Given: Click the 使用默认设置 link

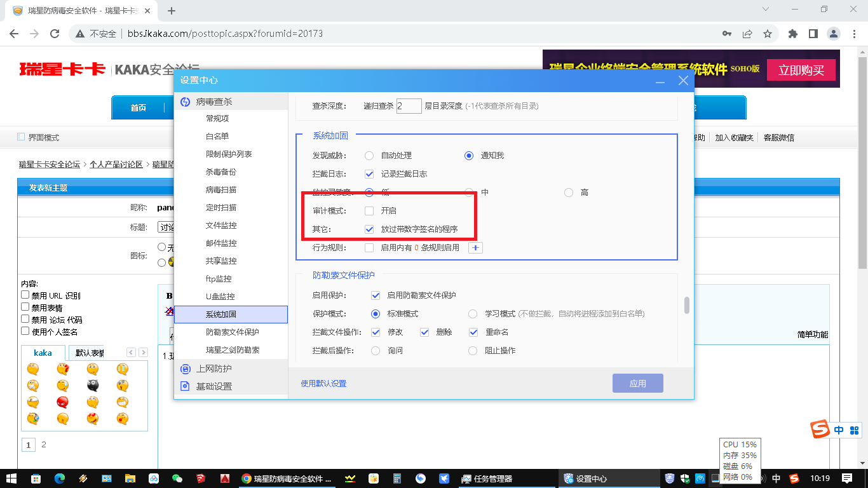Looking at the screenshot, I should pos(323,383).
